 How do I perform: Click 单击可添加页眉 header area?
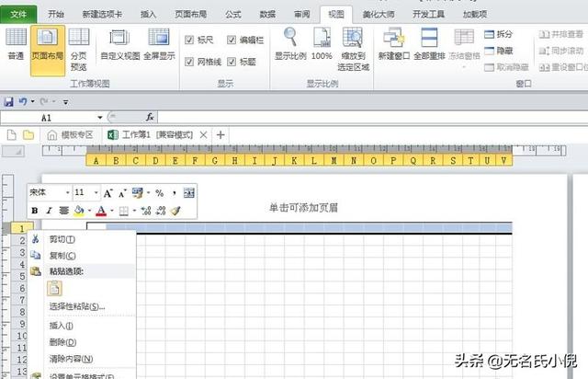303,208
